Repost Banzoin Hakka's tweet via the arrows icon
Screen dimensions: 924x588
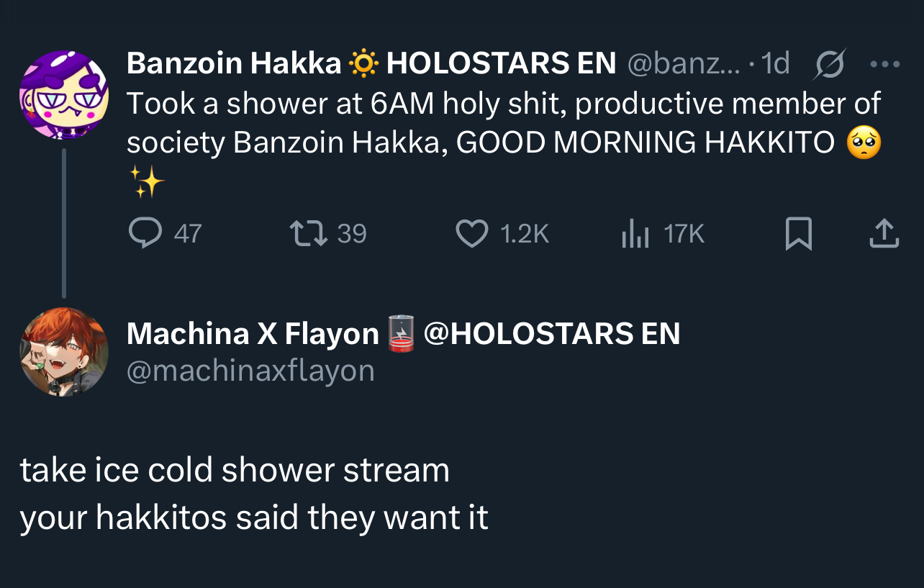(x=308, y=233)
